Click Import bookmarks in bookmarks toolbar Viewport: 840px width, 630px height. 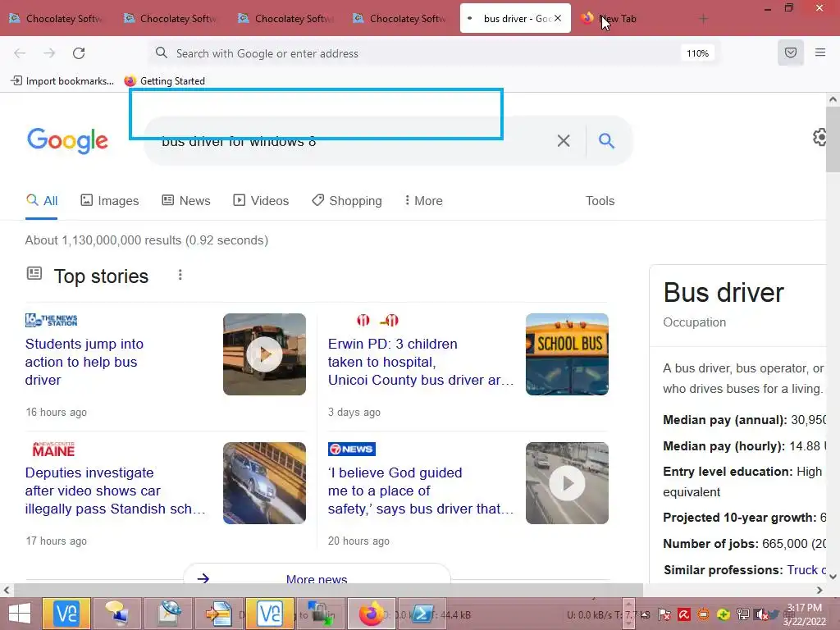coord(62,81)
